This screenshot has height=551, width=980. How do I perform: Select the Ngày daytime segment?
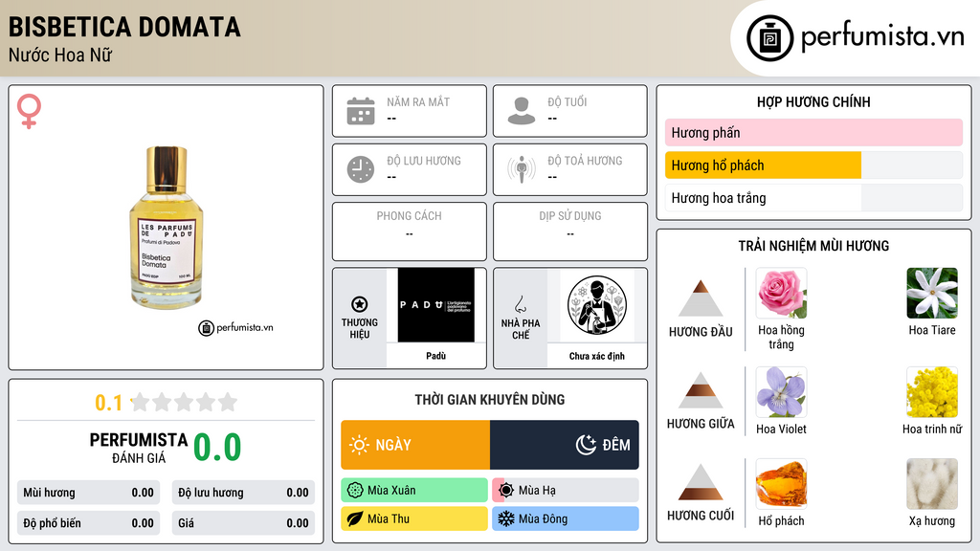click(415, 445)
